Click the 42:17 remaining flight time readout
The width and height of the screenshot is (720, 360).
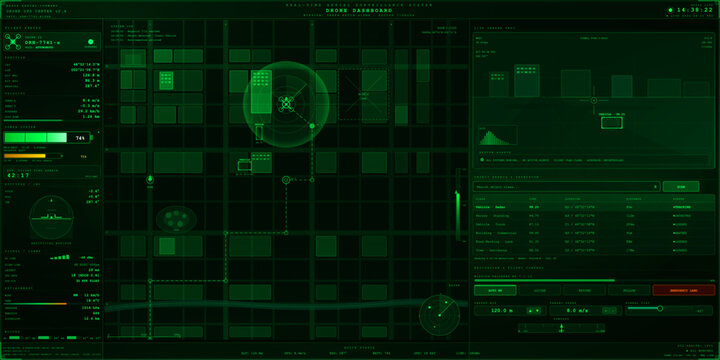19,175
